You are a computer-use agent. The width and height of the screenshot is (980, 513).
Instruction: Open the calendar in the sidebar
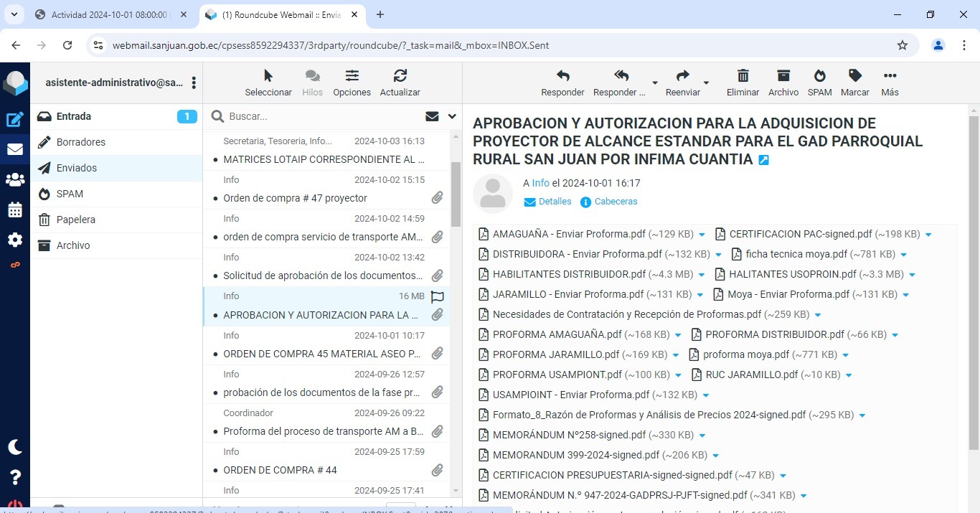click(x=15, y=210)
